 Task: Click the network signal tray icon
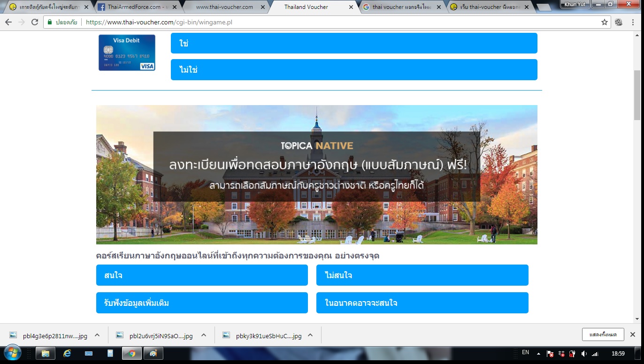coord(595,354)
